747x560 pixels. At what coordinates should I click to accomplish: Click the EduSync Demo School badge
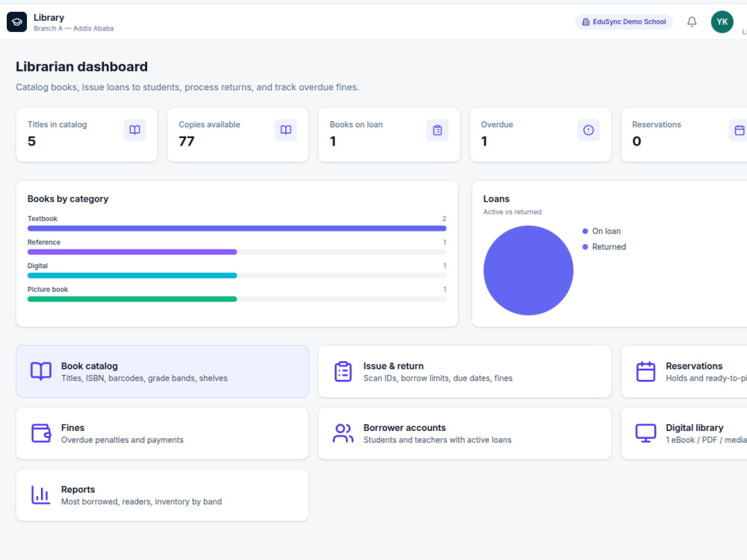624,22
